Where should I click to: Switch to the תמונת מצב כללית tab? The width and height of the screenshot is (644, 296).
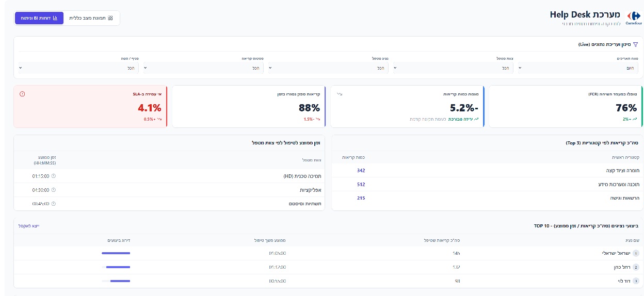[x=91, y=18]
